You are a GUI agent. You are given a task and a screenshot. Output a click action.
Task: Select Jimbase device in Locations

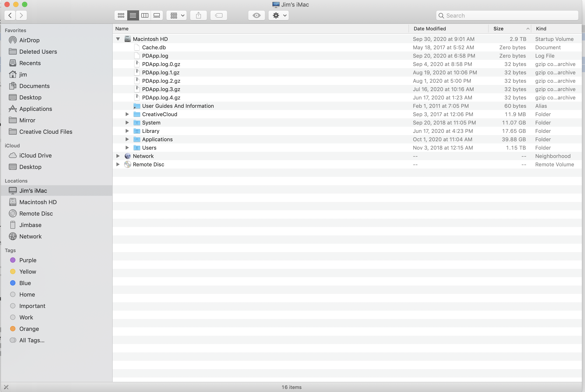[x=30, y=225]
